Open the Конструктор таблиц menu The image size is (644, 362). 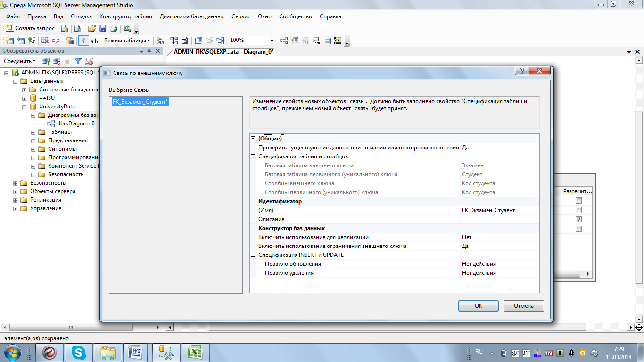(x=126, y=16)
